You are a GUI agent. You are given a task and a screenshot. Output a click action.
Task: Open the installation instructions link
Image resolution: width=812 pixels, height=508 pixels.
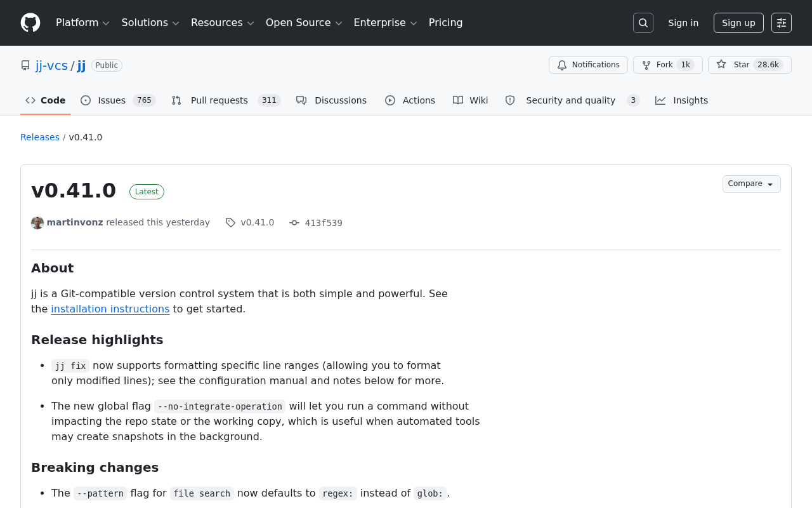(x=110, y=309)
